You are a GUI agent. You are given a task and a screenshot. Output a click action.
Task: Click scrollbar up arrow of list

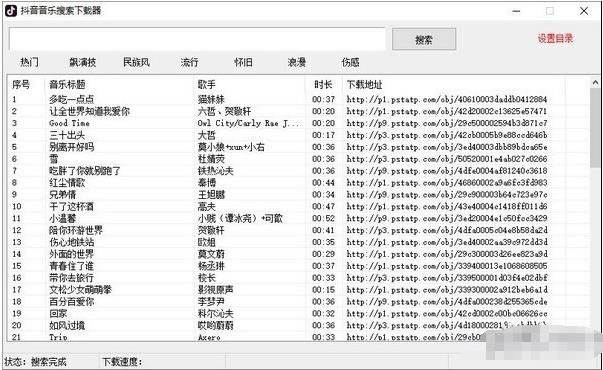pyautogui.click(x=595, y=82)
